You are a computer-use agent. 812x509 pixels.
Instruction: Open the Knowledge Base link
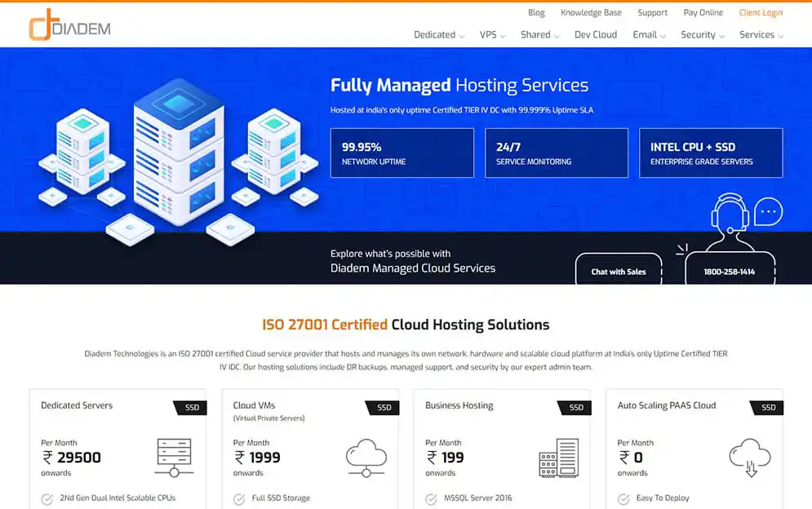591,12
